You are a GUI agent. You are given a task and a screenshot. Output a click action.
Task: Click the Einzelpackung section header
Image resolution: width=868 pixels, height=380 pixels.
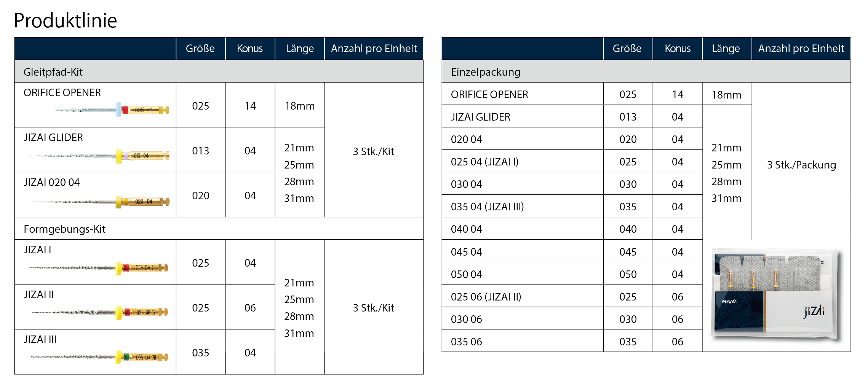(x=486, y=72)
